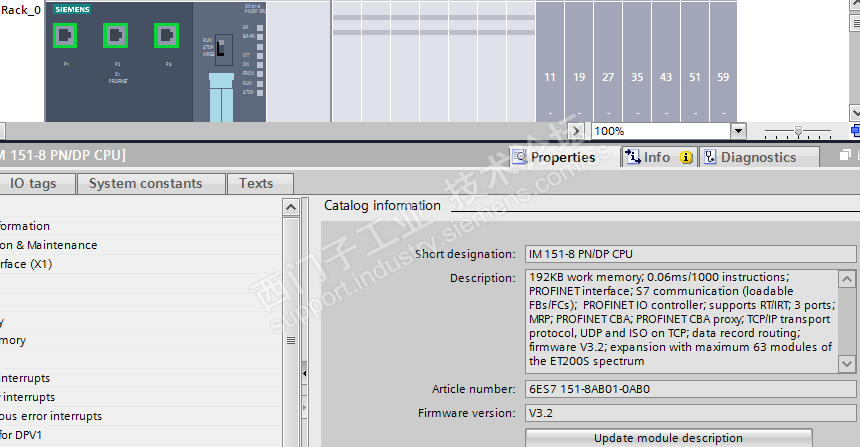Select rack slot 59
This screenshot has width=860, height=447.
point(723,61)
